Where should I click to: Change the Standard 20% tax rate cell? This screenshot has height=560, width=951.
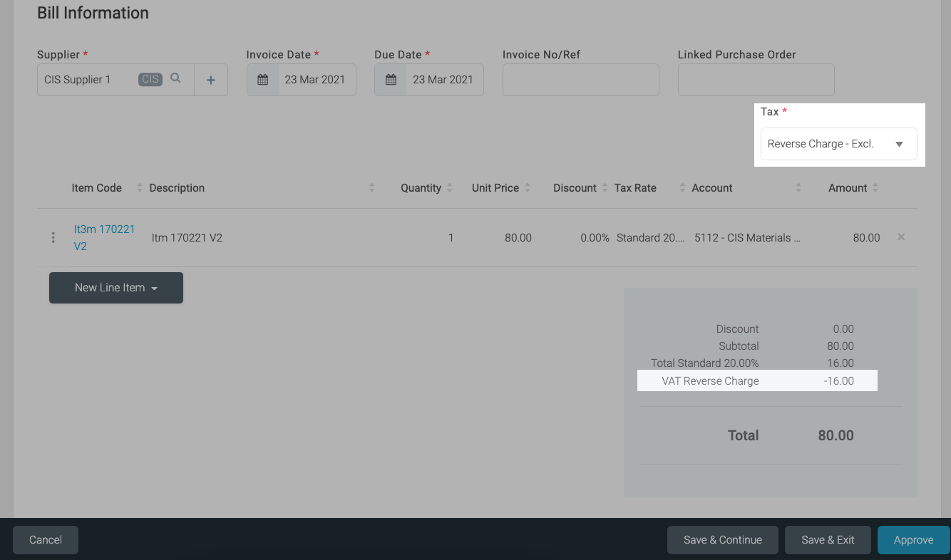(649, 237)
